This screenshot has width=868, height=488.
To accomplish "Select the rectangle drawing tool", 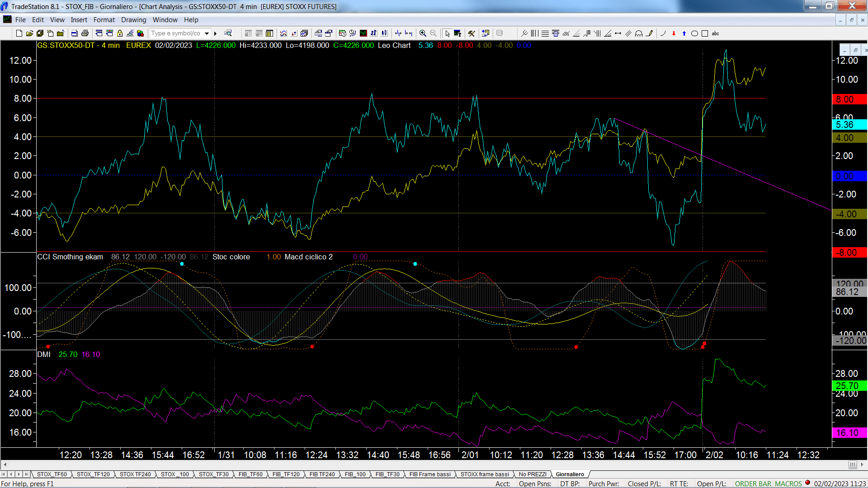I will click(705, 33).
